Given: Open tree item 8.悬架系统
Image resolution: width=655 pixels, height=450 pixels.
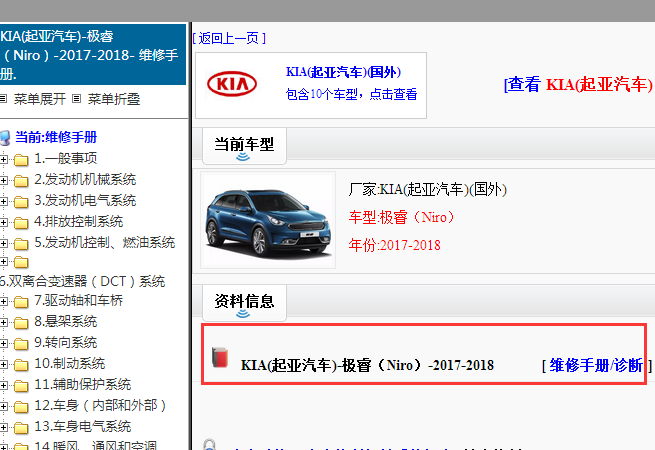Looking at the screenshot, I should click(x=66, y=321).
